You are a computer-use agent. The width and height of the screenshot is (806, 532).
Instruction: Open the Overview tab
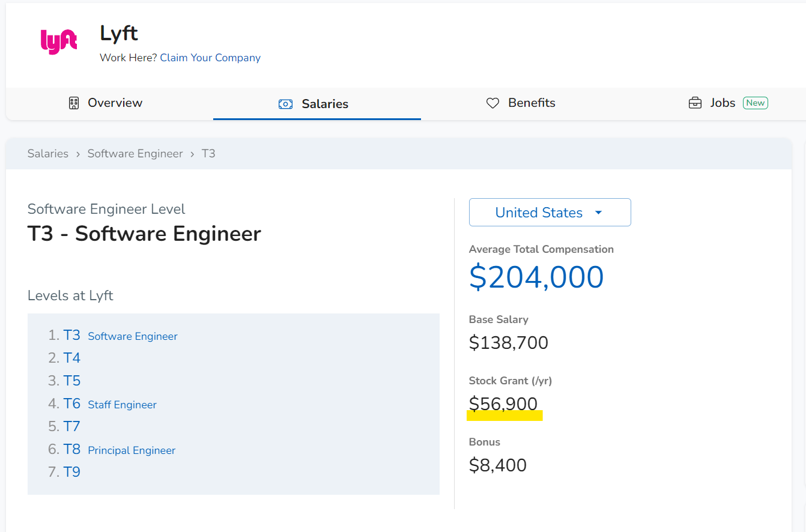109,103
